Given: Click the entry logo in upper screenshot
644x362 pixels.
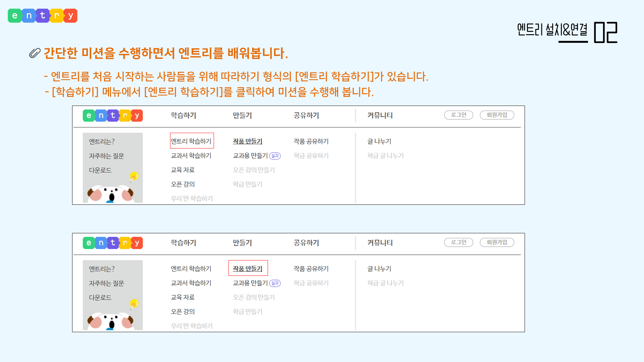Looking at the screenshot, I should tap(113, 116).
